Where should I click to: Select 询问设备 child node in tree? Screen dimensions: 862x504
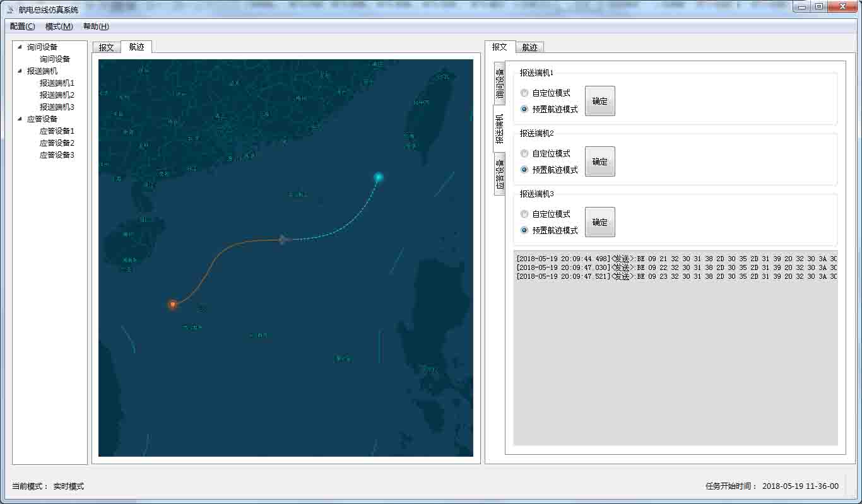[x=55, y=59]
